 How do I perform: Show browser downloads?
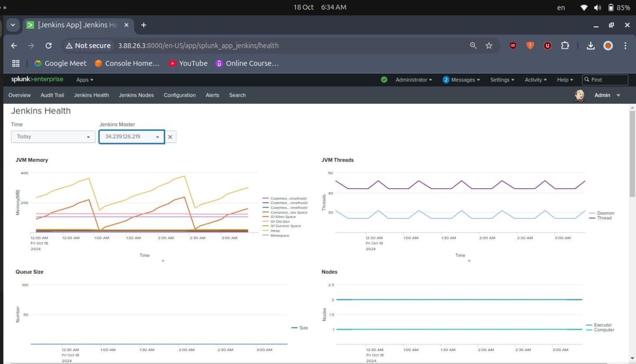tap(591, 46)
